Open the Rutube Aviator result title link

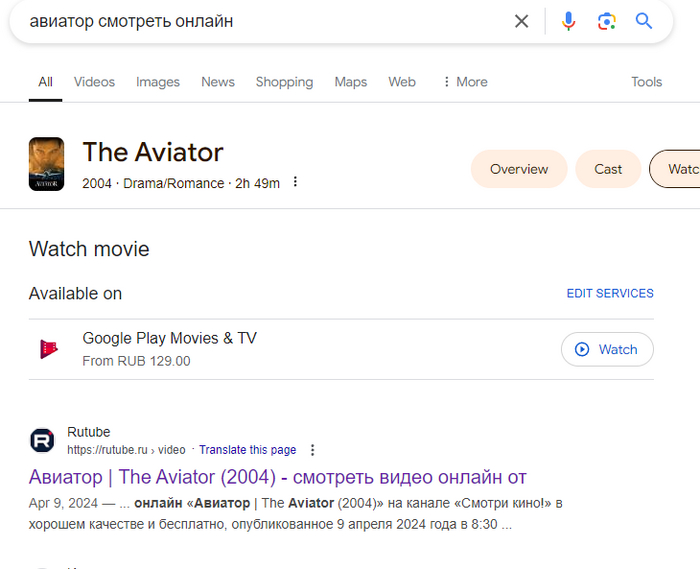[277, 477]
